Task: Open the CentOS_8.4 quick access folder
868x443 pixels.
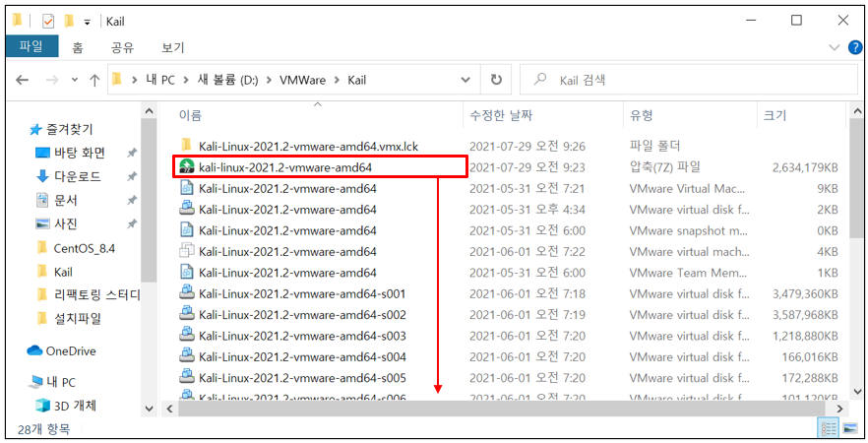Action: [x=84, y=248]
